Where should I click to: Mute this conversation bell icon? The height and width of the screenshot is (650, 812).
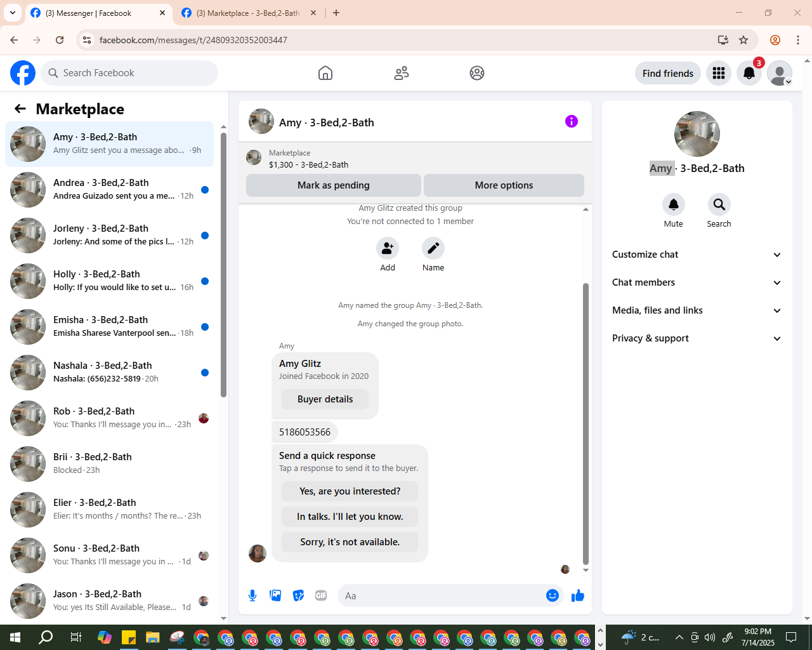point(674,204)
